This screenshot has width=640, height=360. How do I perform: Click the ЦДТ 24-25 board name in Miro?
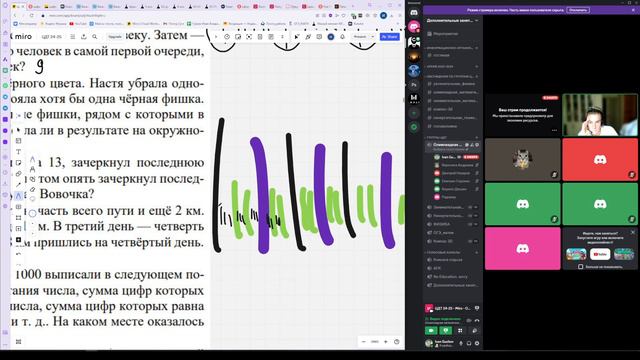point(52,37)
